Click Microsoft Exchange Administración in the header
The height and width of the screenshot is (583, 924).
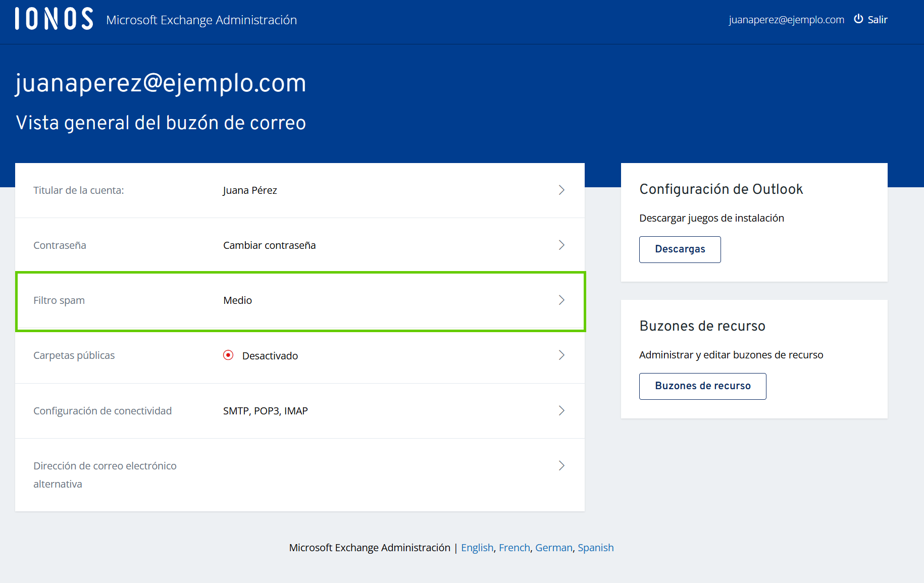(201, 20)
